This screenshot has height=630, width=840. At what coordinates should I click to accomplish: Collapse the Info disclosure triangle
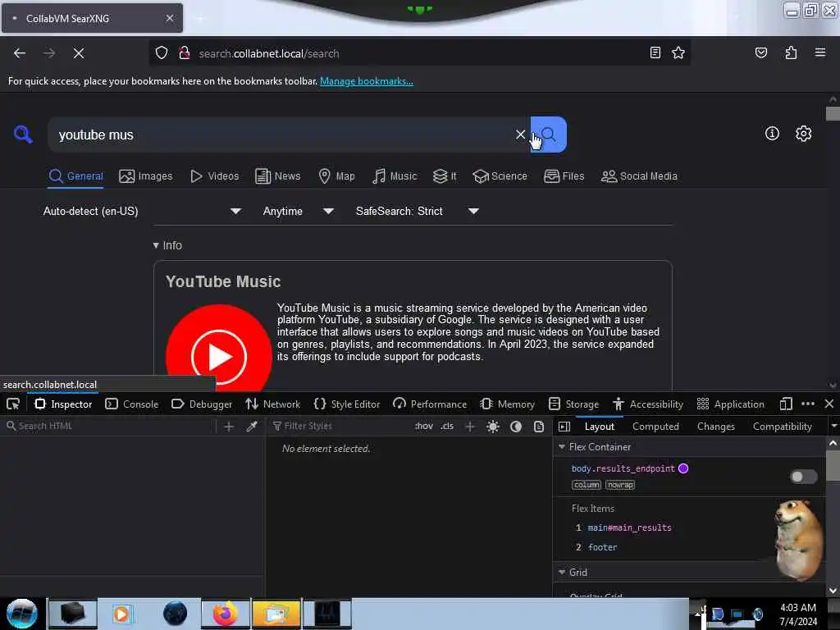[156, 245]
